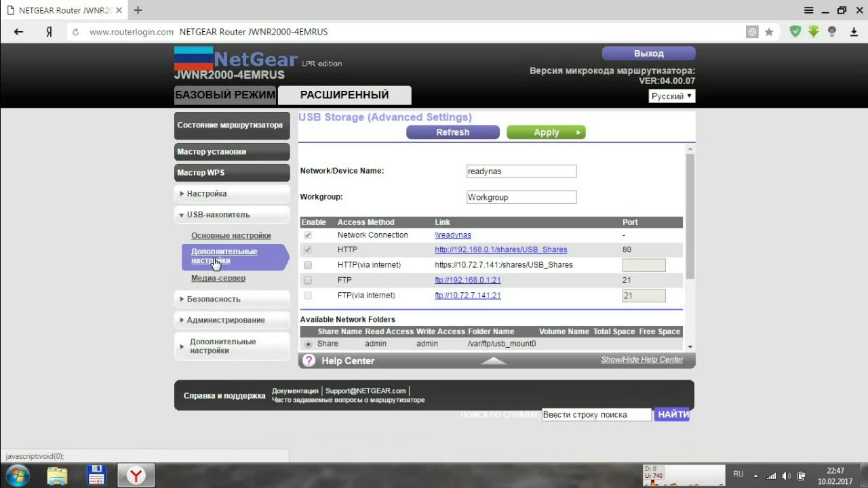868x488 pixels.
Task: Open a new tab with the plus button
Action: (x=138, y=10)
